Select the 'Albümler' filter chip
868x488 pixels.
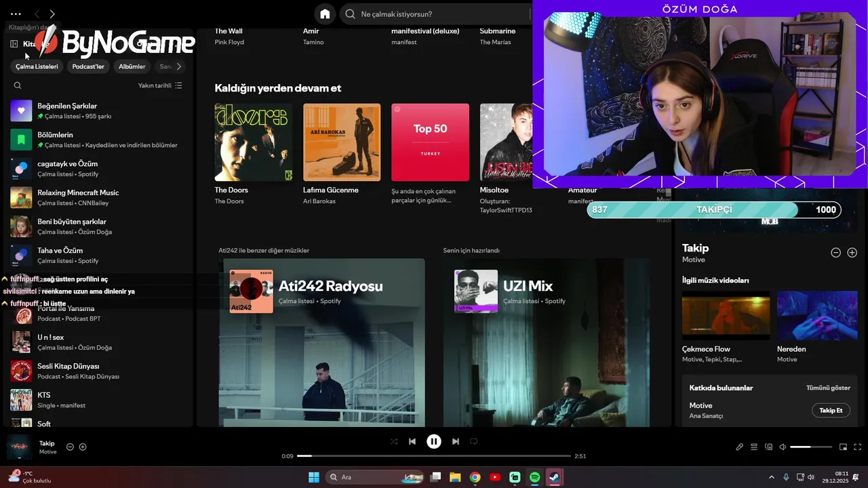132,66
